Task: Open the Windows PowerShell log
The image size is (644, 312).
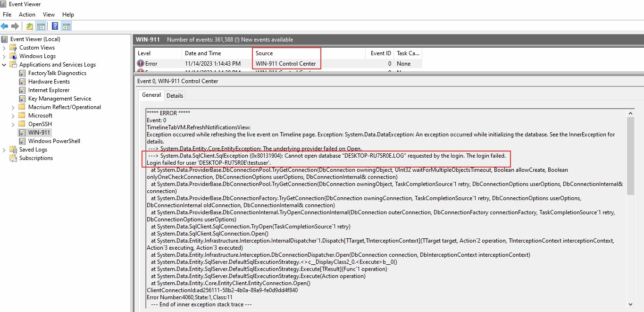Action: pyautogui.click(x=54, y=141)
